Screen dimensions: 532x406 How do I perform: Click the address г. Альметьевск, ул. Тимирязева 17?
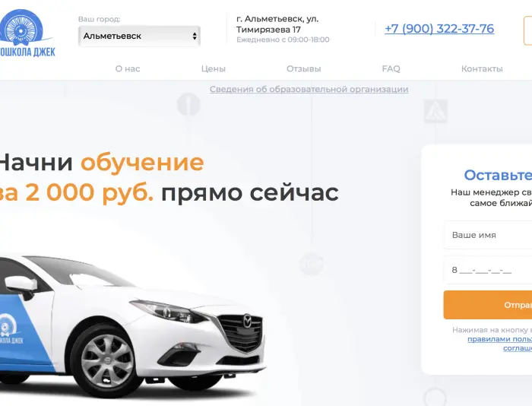277,24
